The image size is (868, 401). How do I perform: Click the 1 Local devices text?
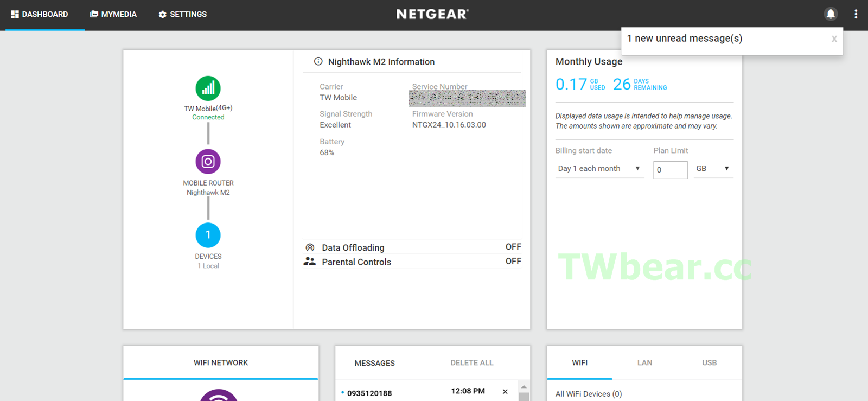point(208,266)
